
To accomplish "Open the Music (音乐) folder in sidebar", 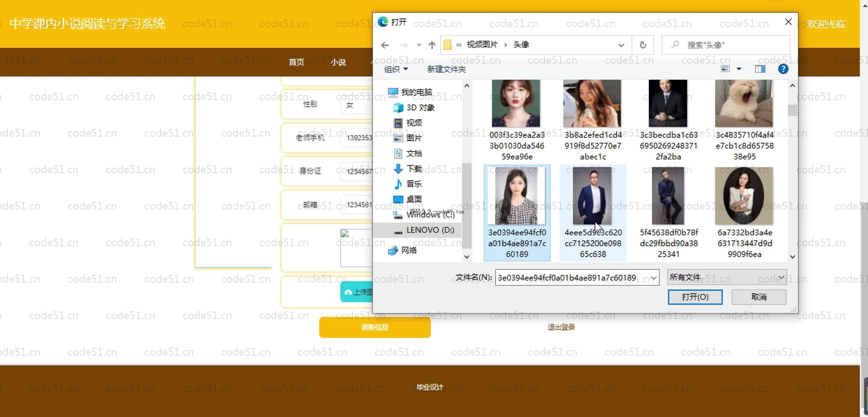I will click(x=413, y=184).
